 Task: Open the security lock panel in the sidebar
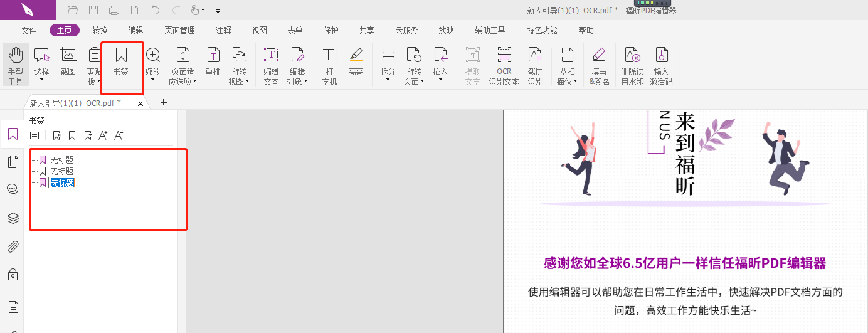[13, 274]
